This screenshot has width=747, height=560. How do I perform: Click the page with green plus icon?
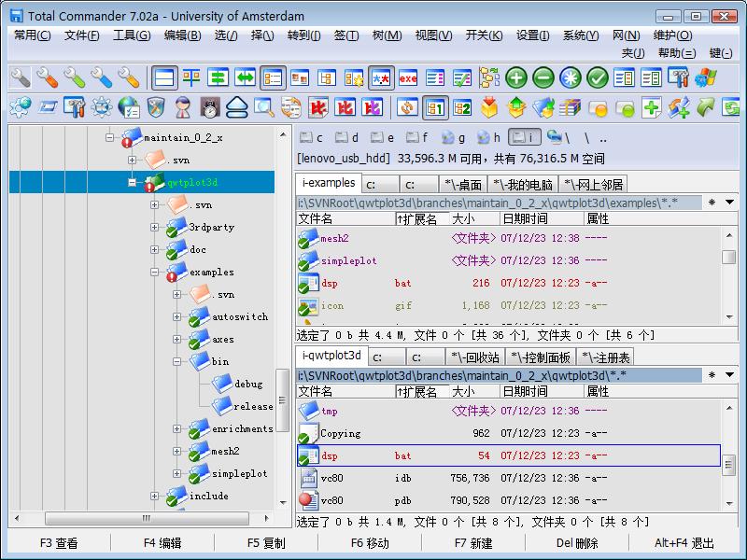point(651,107)
